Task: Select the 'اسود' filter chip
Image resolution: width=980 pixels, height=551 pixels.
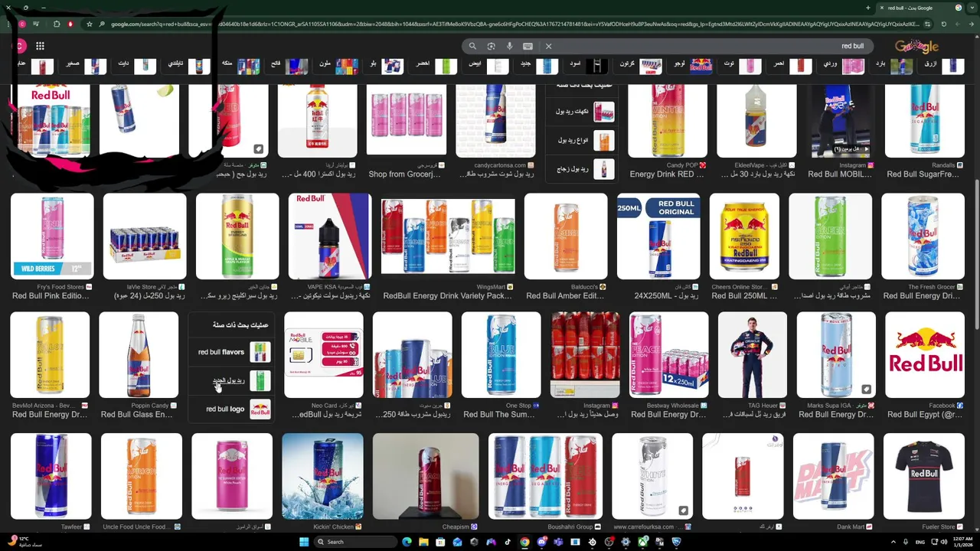Action: coord(586,65)
